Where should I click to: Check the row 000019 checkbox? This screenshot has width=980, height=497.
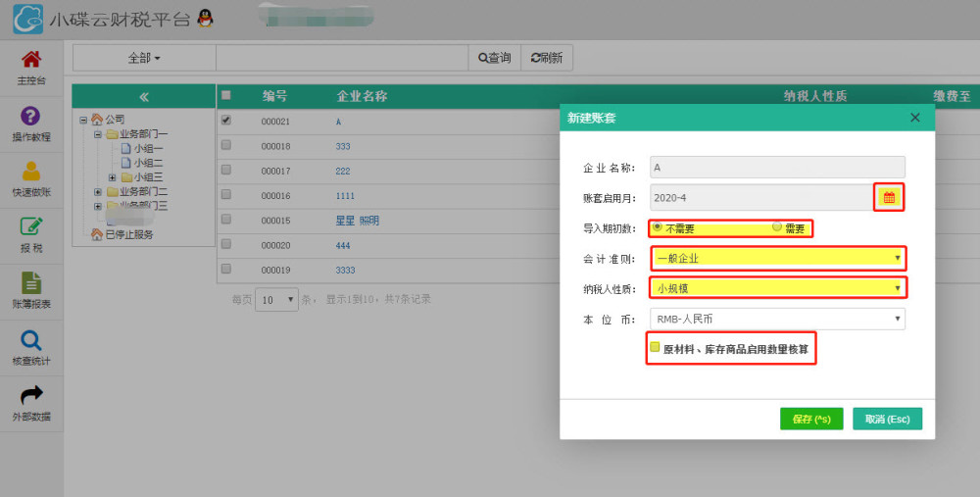[226, 269]
